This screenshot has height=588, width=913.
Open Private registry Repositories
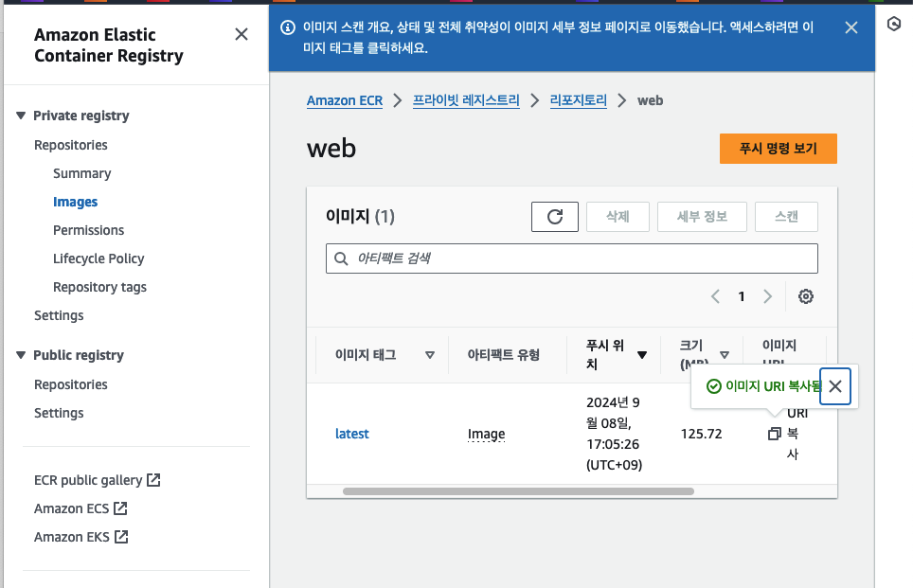[x=71, y=145]
